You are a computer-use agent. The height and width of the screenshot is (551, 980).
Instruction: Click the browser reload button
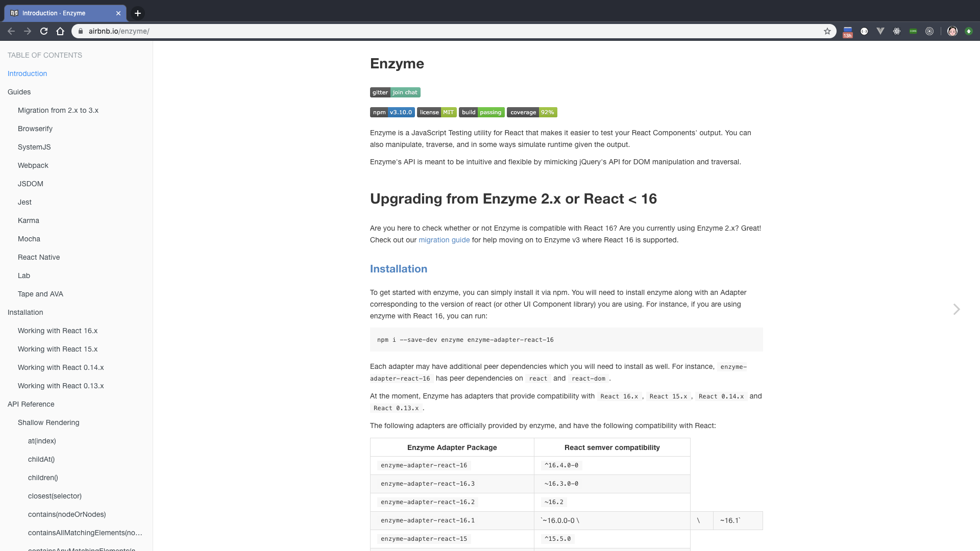(44, 31)
